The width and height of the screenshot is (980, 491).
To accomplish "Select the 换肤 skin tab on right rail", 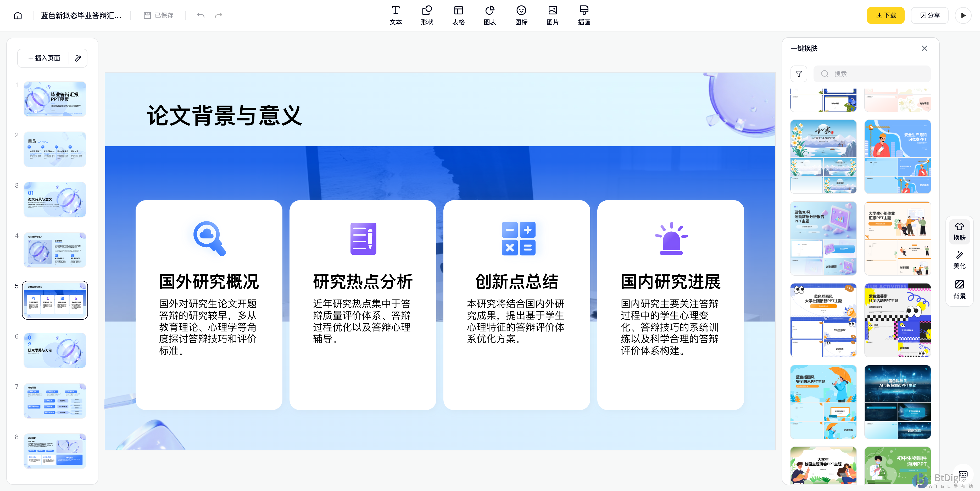I will click(x=959, y=231).
